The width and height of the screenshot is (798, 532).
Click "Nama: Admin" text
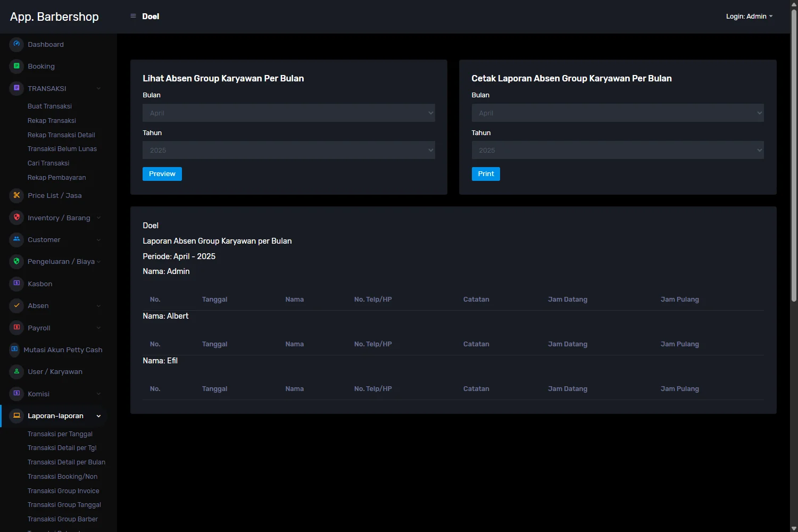point(166,271)
